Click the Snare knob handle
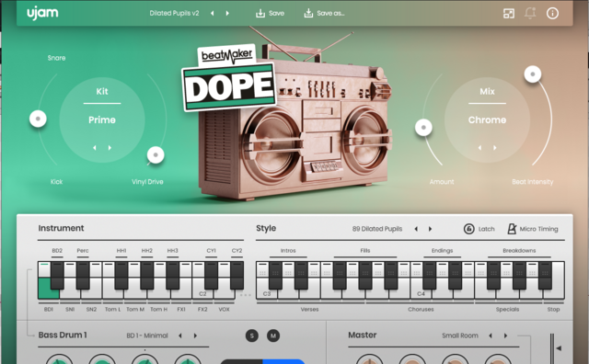 [38, 119]
